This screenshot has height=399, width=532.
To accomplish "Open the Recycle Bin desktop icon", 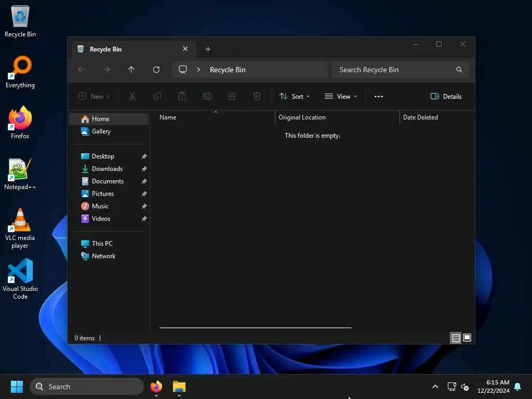I will [x=20, y=21].
